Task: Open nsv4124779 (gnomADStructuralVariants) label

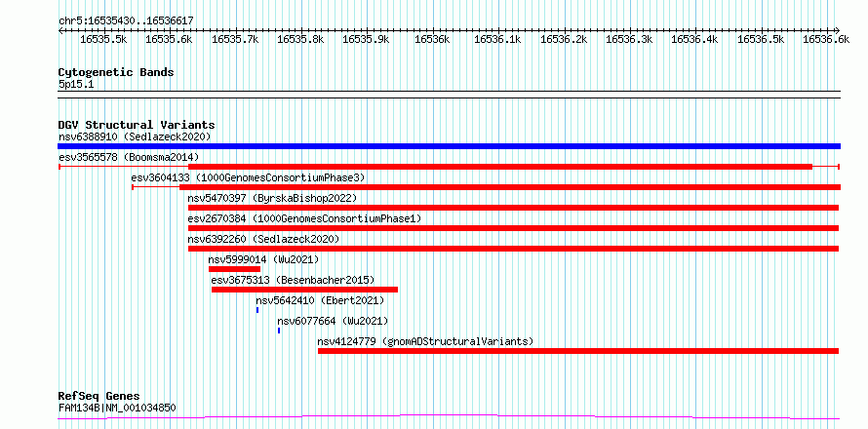Action: click(x=425, y=341)
